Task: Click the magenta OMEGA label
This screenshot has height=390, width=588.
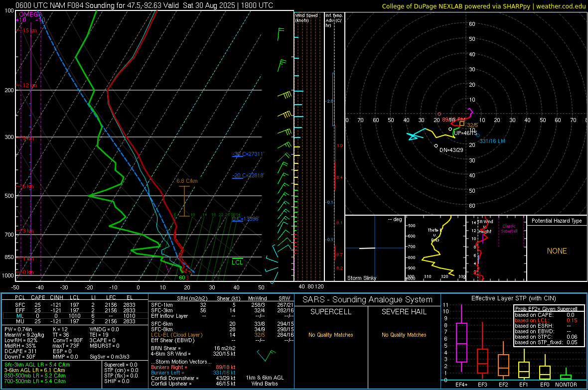Action: tap(30, 14)
